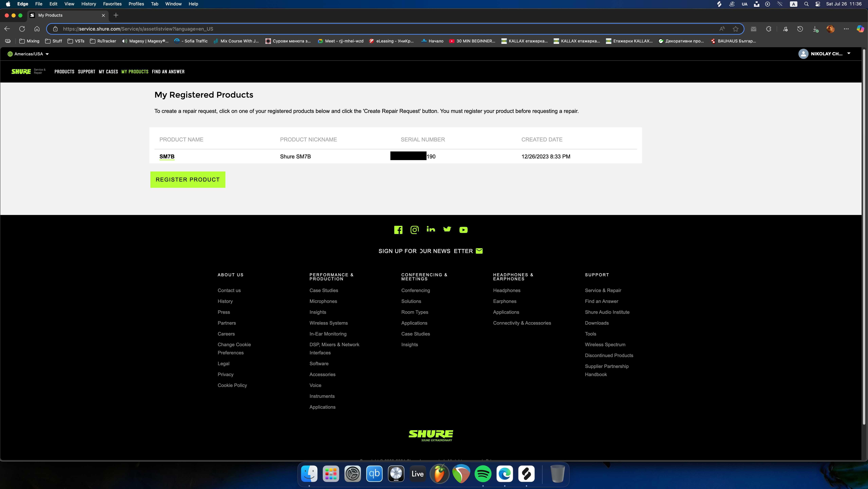The height and width of the screenshot is (489, 868).
Task: Open Shure LinkedIn icon
Action: [431, 230]
